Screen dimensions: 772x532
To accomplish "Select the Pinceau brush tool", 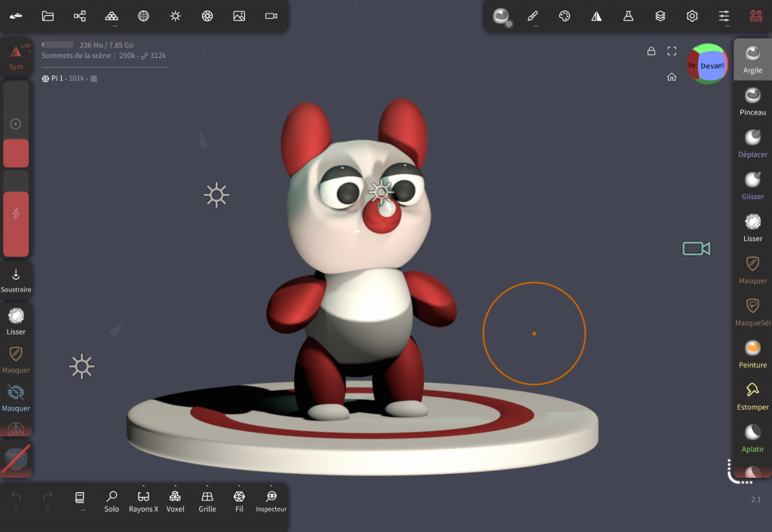I will coord(752,101).
